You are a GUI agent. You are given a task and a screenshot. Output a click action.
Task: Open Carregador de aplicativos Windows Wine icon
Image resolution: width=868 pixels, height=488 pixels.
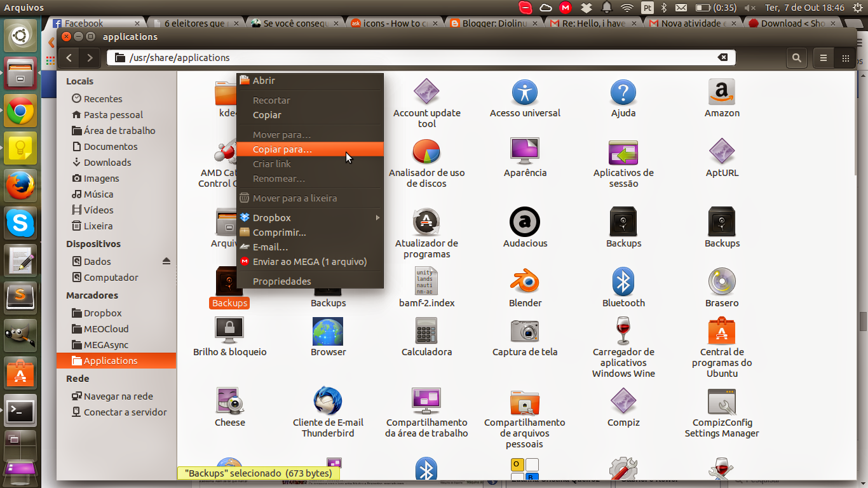pyautogui.click(x=623, y=330)
